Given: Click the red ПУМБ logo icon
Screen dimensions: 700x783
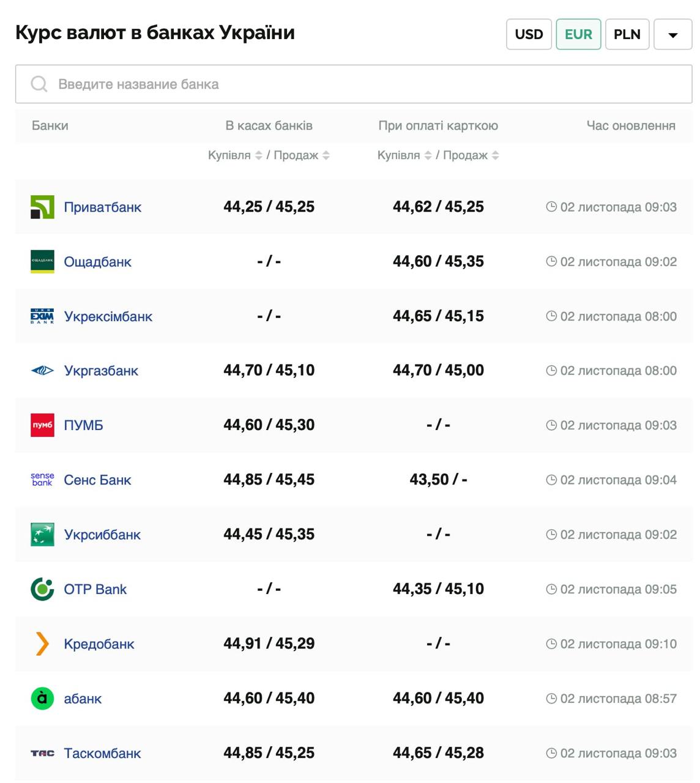Looking at the screenshot, I should pos(42,425).
